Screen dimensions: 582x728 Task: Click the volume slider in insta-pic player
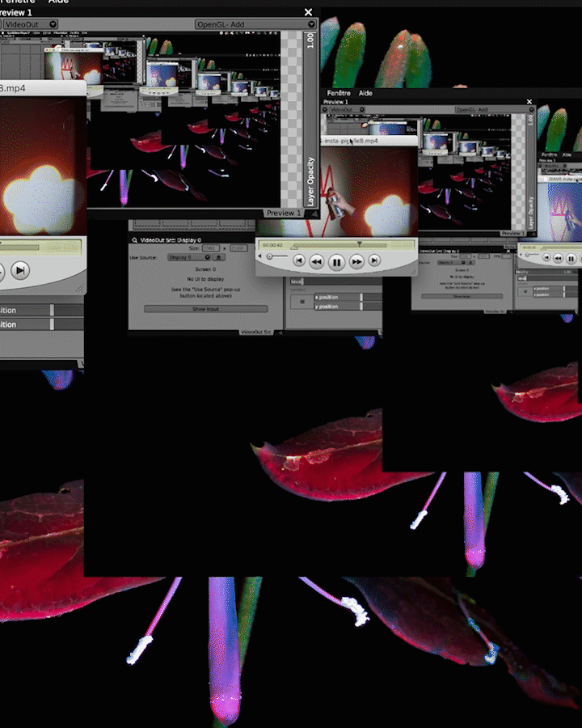pos(277,256)
